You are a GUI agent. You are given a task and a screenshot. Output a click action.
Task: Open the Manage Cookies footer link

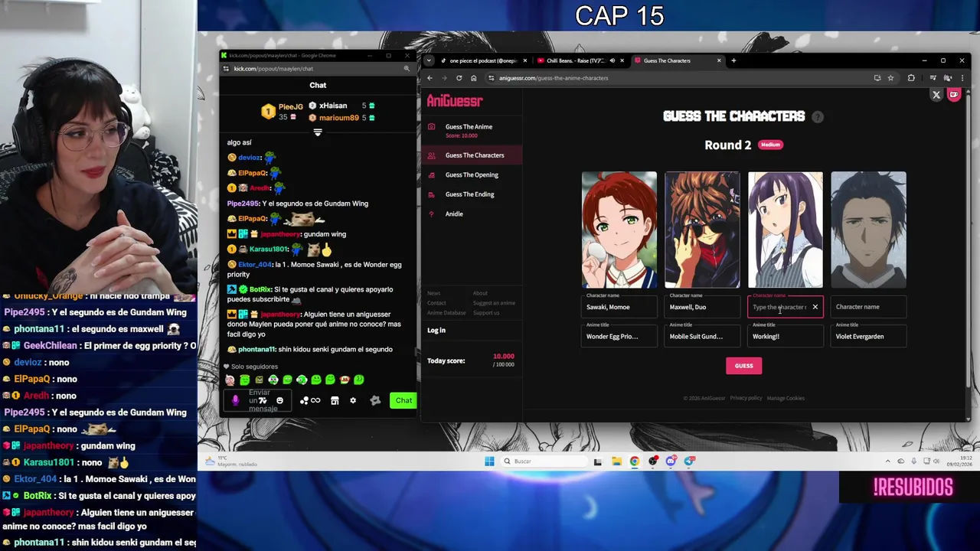pyautogui.click(x=786, y=398)
